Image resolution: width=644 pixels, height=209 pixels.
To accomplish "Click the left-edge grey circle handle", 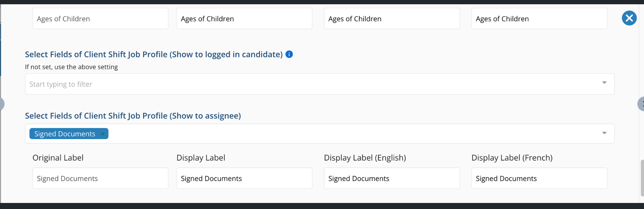I will (1, 104).
